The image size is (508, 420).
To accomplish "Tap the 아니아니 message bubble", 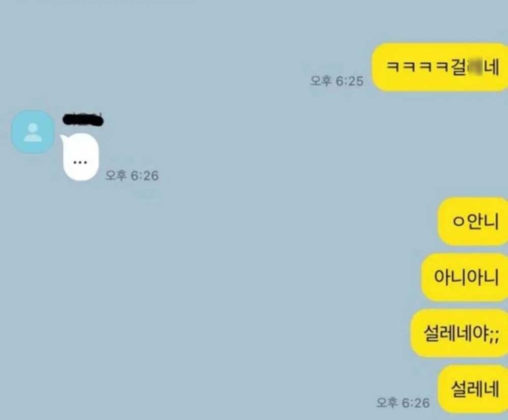I will pos(465,277).
